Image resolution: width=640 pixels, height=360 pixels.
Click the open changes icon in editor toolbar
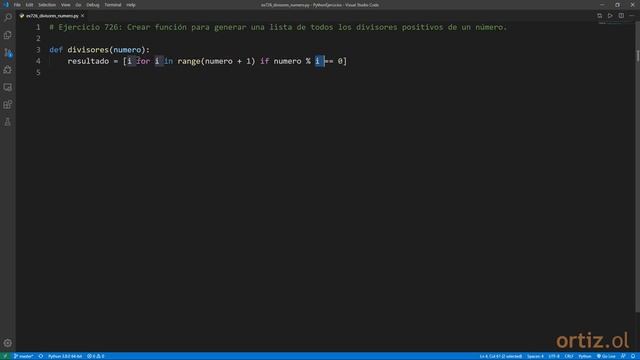click(600, 16)
